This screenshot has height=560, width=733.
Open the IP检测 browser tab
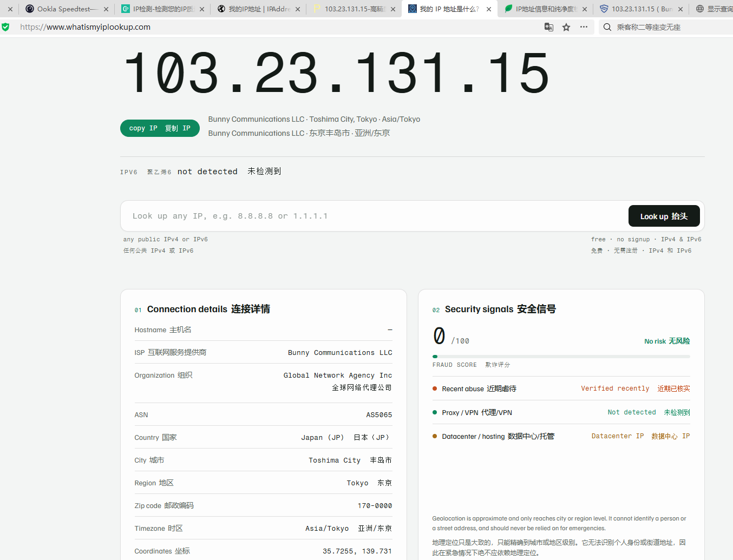click(162, 9)
